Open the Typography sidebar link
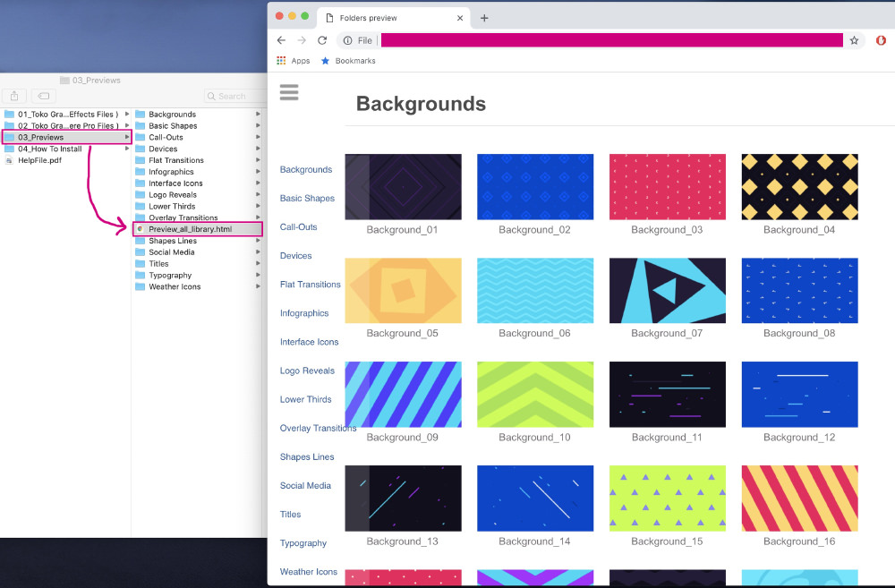Viewport: 895px width, 588px height. [x=303, y=543]
